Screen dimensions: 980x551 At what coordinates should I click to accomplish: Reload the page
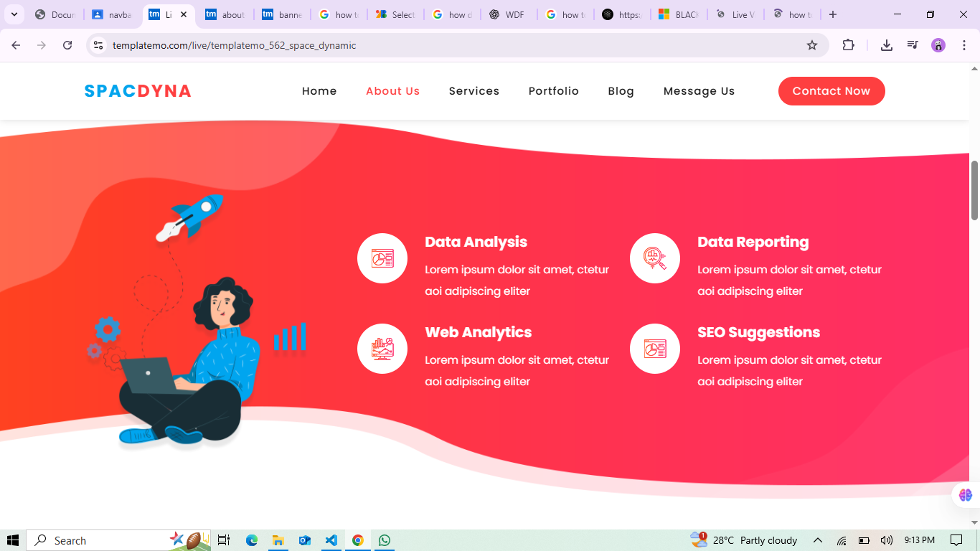coord(67,45)
